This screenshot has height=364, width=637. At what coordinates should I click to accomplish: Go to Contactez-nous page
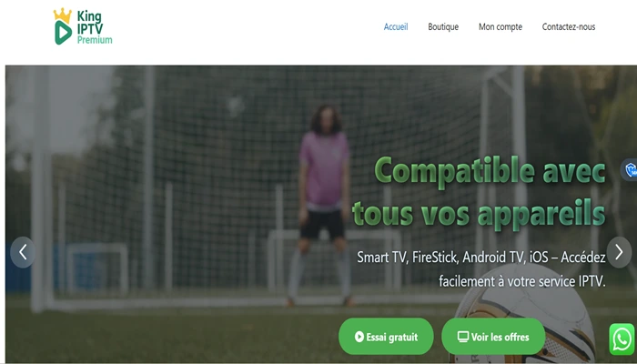569,26
